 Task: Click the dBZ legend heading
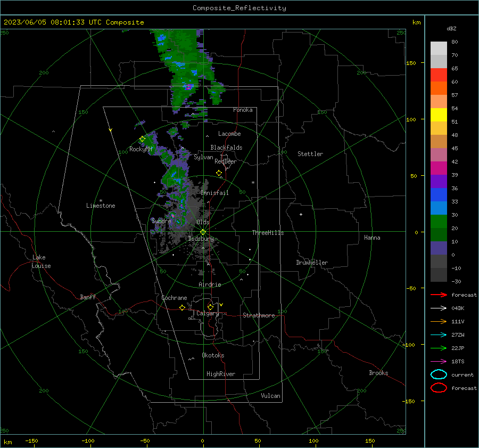coord(451,29)
